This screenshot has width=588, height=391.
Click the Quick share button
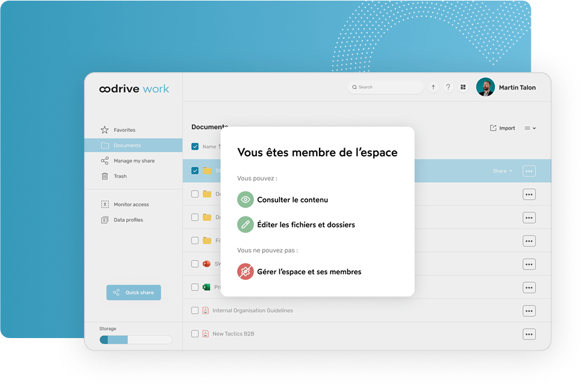pos(134,292)
